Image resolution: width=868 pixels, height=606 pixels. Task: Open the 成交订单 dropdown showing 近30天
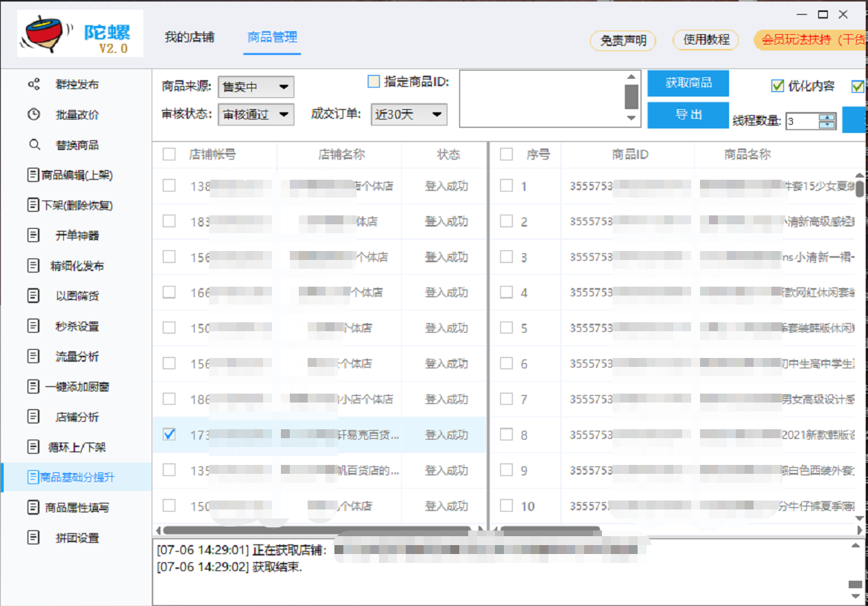(409, 114)
